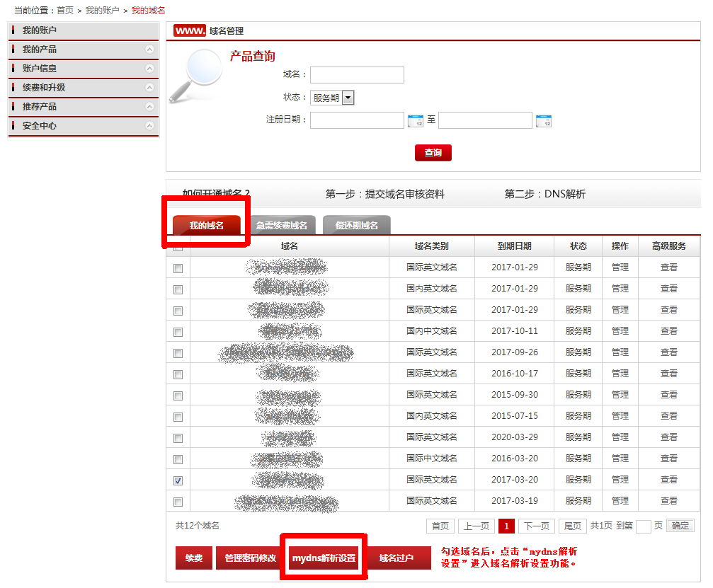Screen dimensions: 713x588
Task: Click the 域名 text input field
Action: [x=357, y=75]
